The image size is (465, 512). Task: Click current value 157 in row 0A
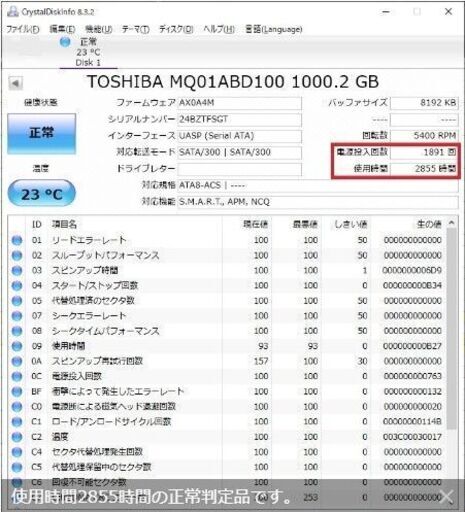(x=261, y=361)
